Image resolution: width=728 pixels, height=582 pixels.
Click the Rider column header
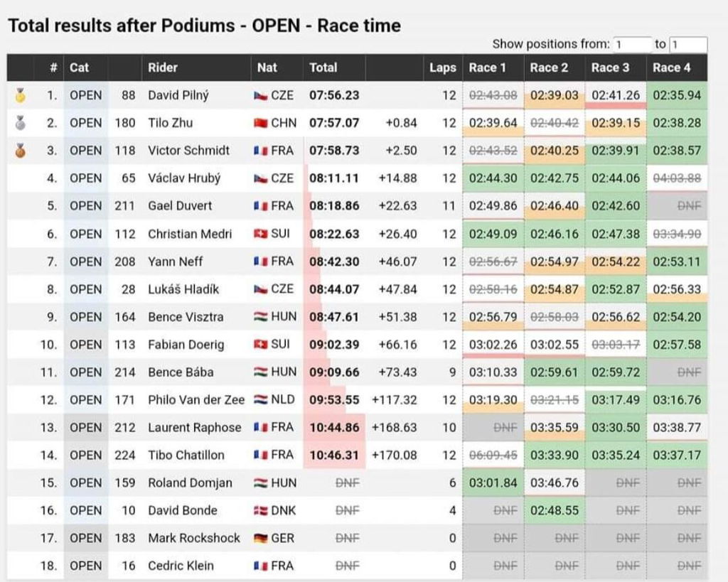coord(163,68)
